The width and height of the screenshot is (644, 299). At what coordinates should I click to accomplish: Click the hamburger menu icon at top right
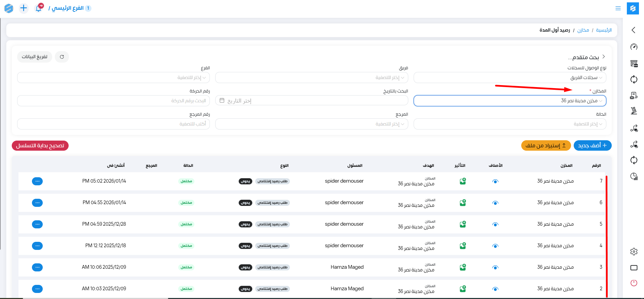tap(618, 8)
